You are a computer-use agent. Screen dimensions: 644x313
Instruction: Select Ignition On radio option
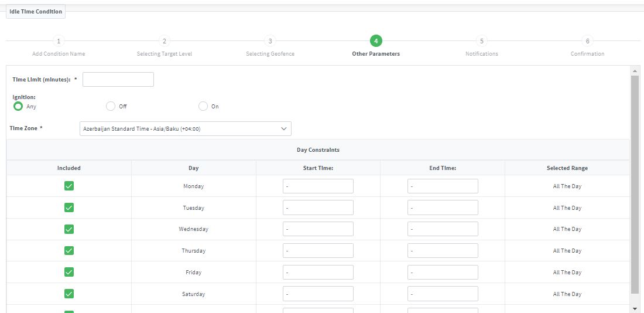click(x=203, y=106)
